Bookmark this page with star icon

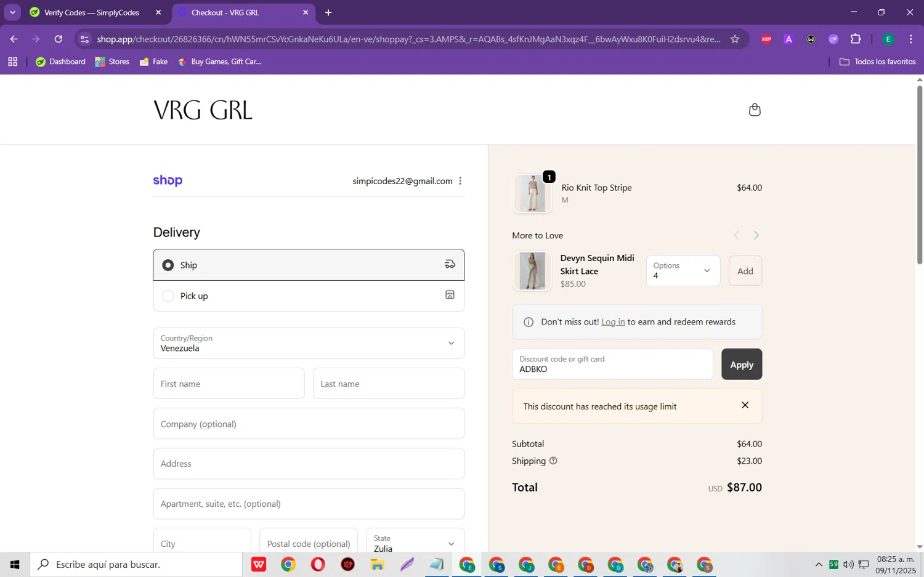[735, 39]
